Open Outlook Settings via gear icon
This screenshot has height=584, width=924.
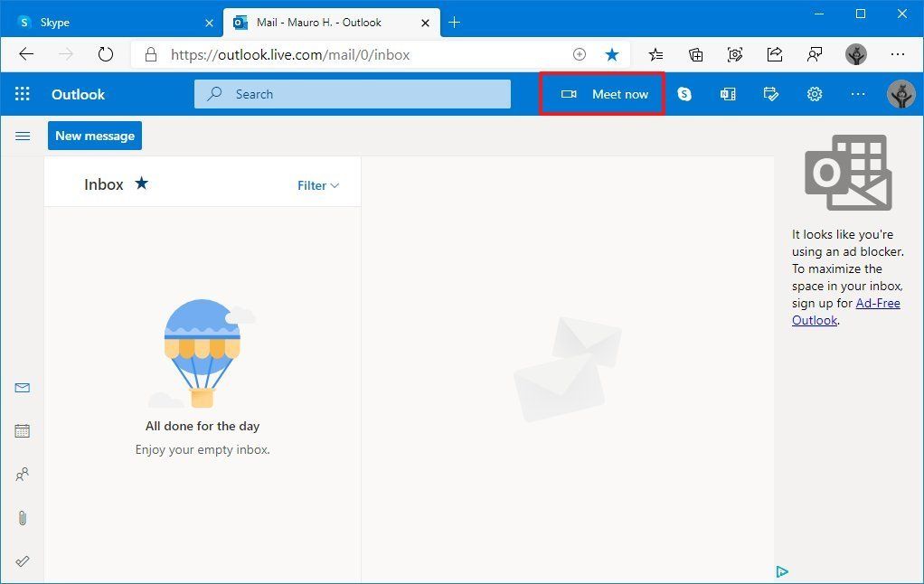[x=814, y=93]
